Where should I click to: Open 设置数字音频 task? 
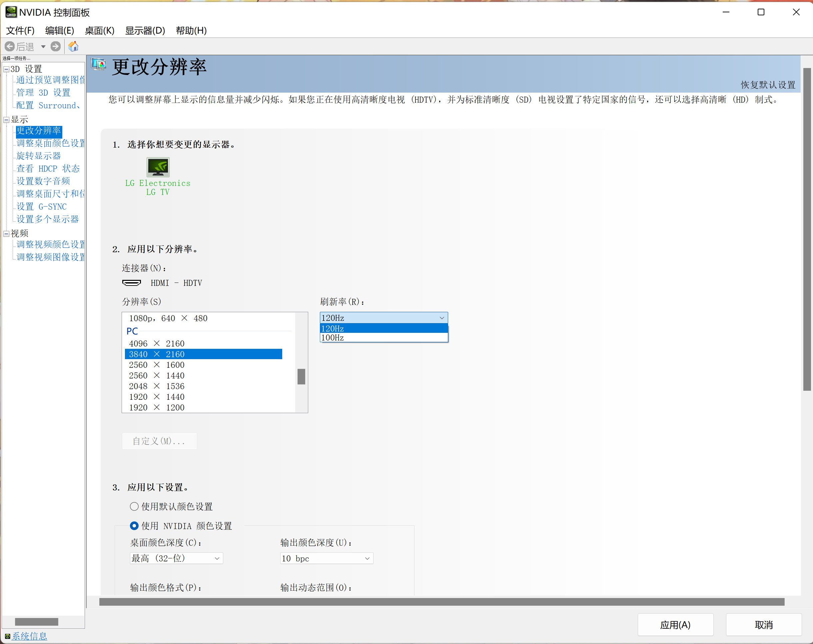43,181
